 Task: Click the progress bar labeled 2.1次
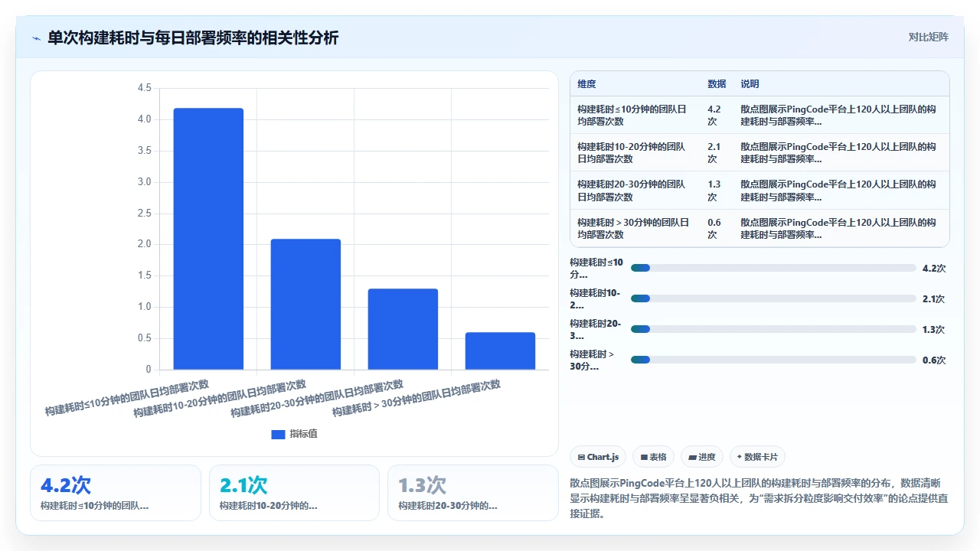(773, 298)
